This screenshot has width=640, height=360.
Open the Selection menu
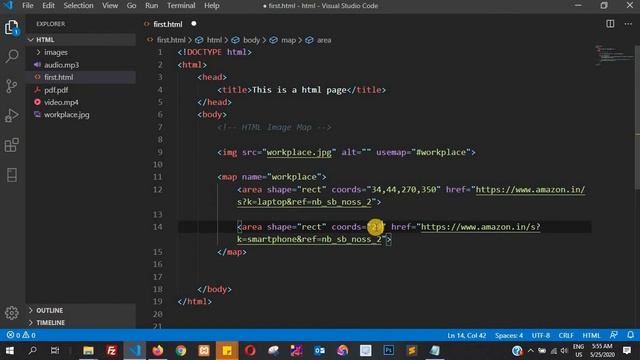pos(78,6)
